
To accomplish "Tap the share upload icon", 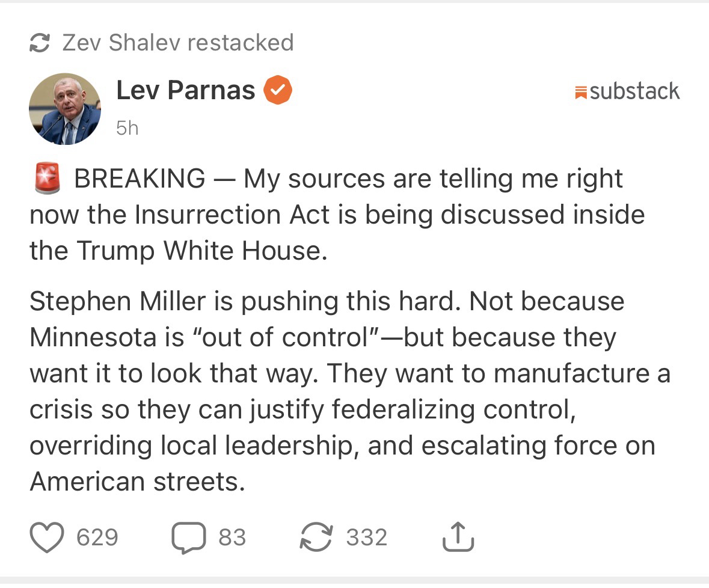I will pyautogui.click(x=458, y=537).
